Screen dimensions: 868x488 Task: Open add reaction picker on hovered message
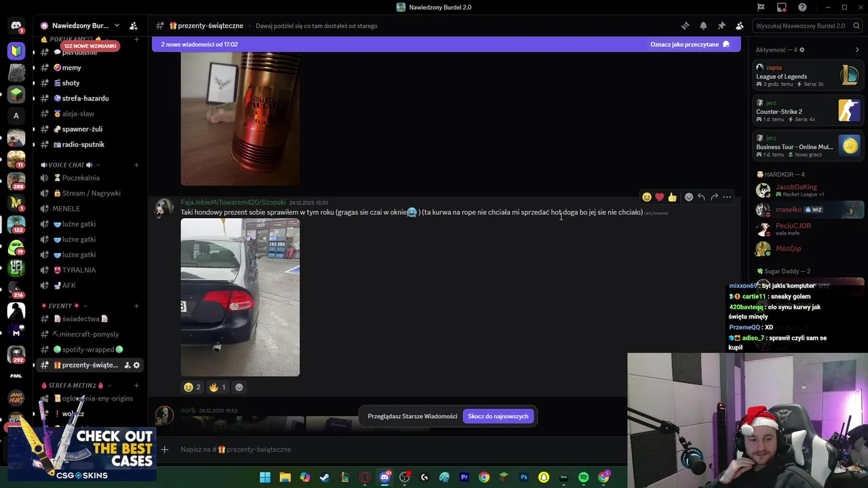click(x=689, y=197)
